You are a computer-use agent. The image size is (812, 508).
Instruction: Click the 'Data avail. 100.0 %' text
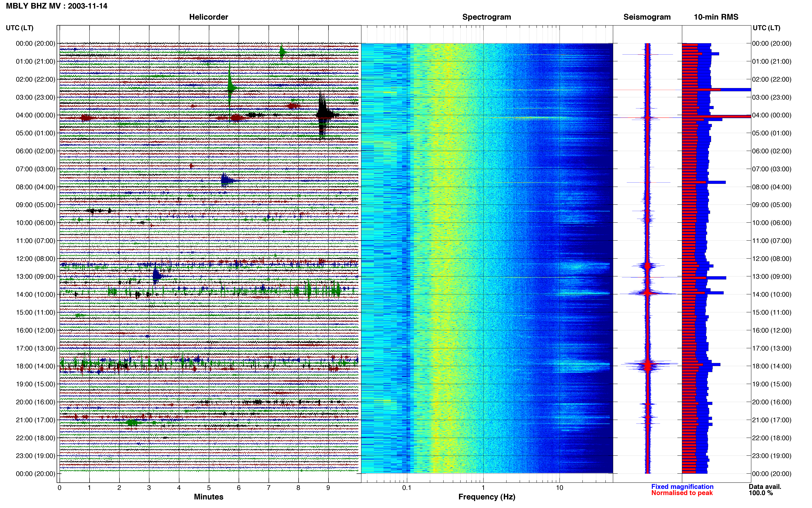click(765, 490)
